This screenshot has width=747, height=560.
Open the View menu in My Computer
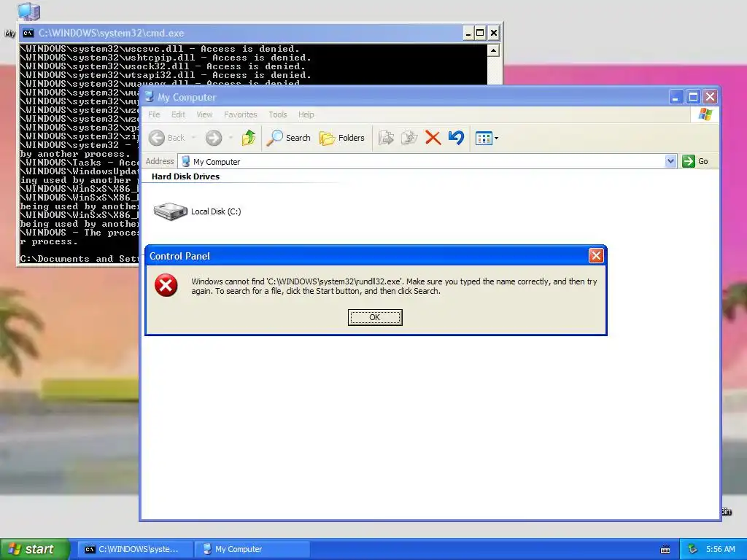point(204,114)
